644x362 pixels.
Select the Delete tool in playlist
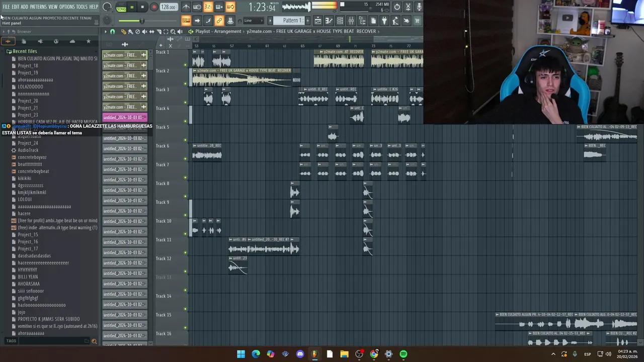click(137, 32)
